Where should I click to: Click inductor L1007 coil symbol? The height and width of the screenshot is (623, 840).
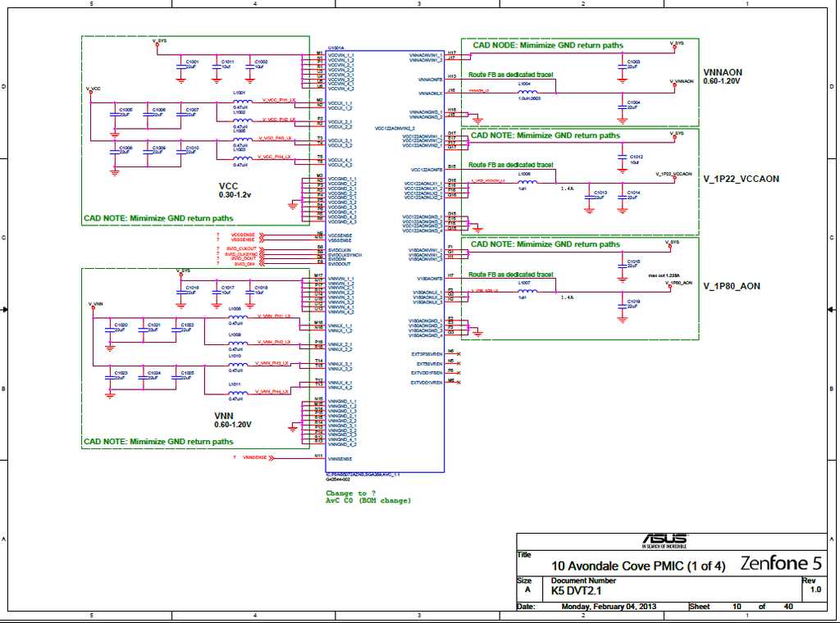pyautogui.click(x=527, y=291)
